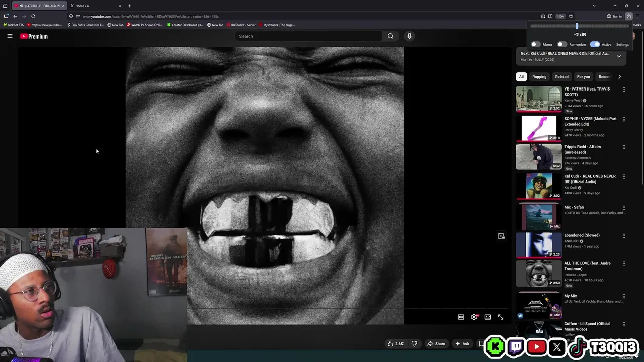Open the Watch TV Shows Online bookmark
The height and width of the screenshot is (362, 644).
point(145,25)
